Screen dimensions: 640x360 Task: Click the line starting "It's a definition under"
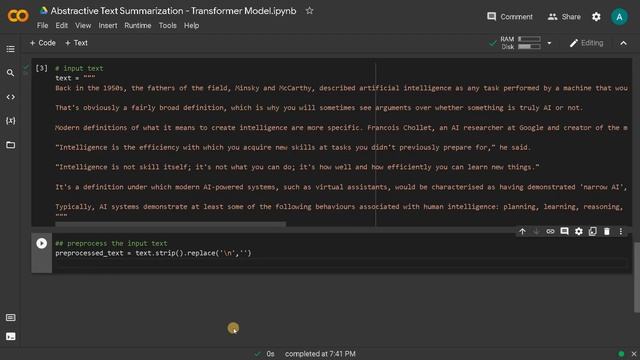[x=341, y=187]
